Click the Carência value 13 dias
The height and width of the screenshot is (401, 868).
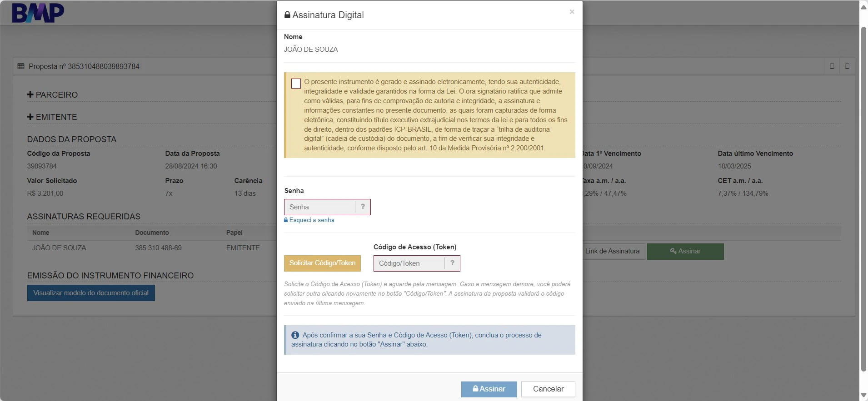(x=245, y=193)
